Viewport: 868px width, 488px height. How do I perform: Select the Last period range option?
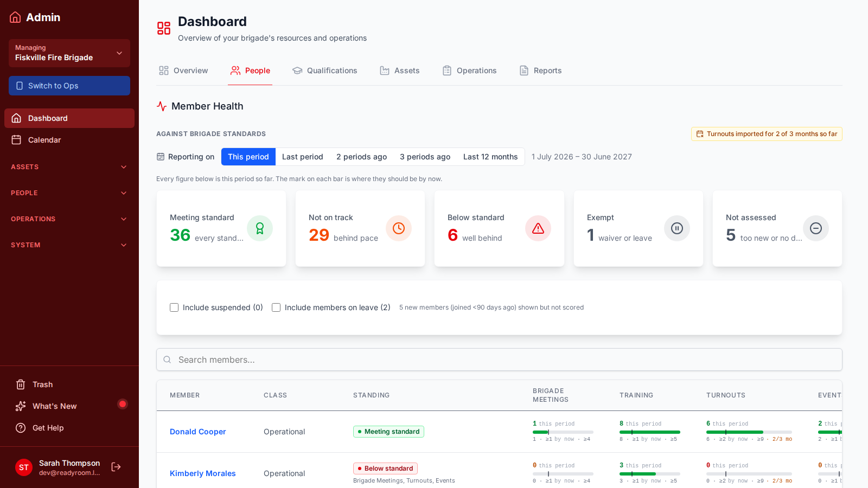[303, 157]
